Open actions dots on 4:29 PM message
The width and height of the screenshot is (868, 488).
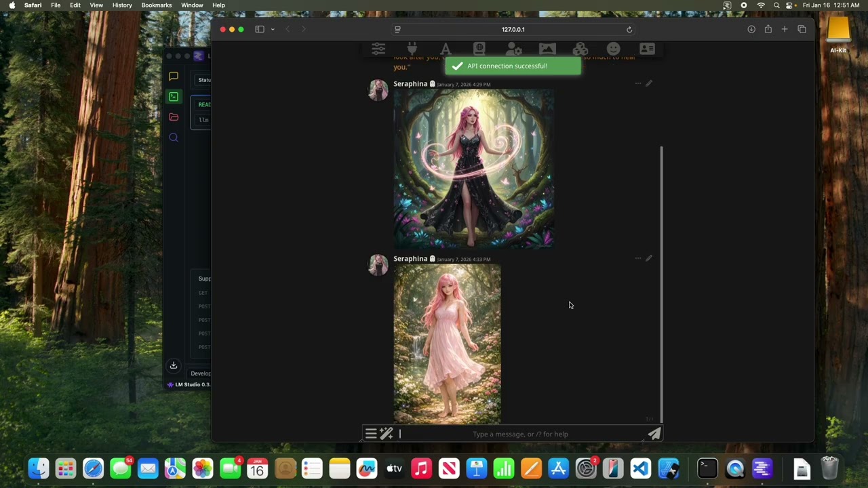pos(637,83)
